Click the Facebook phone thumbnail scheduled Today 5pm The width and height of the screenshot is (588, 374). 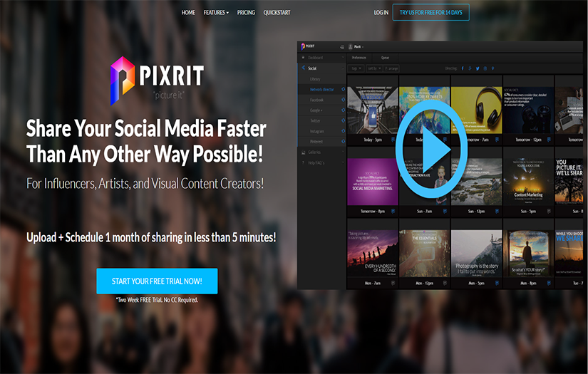372,110
